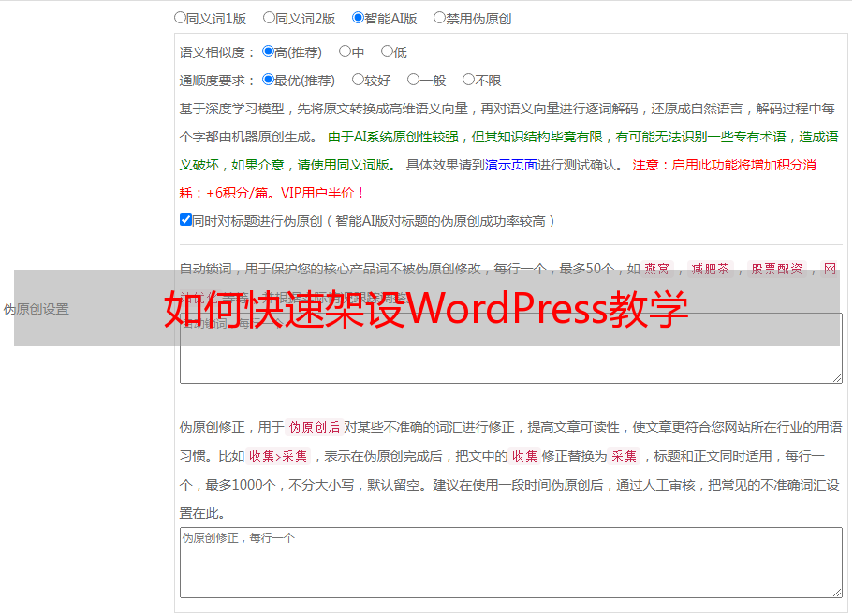Viewport: 853px width, 616px height.
Task: Click the 减肥茶 example keyword tag
Action: coord(710,269)
